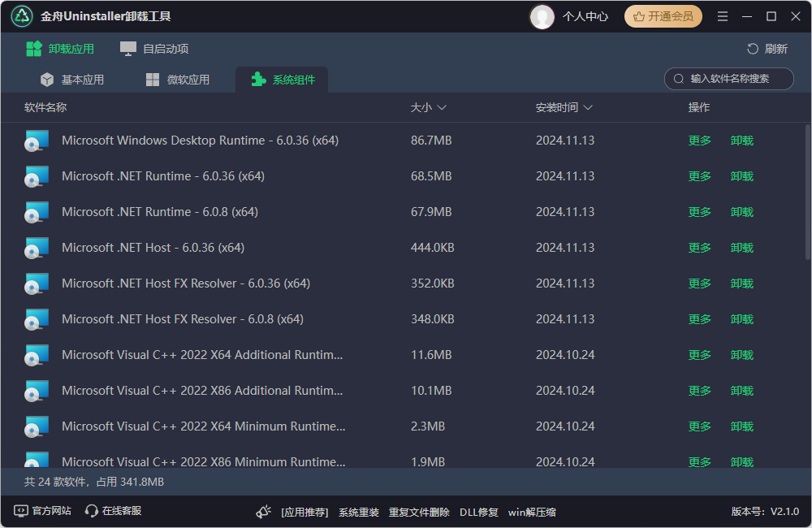Click 卸载 for Host FX Resolver 6.0.36
Image resolution: width=812 pixels, height=528 pixels.
742,283
